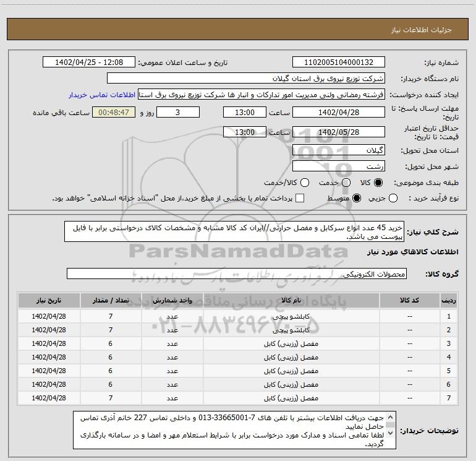This screenshot has width=476, height=461.
Task: Click the announcement date field 1402/04/25 - 12:08
Action: pos(89,62)
